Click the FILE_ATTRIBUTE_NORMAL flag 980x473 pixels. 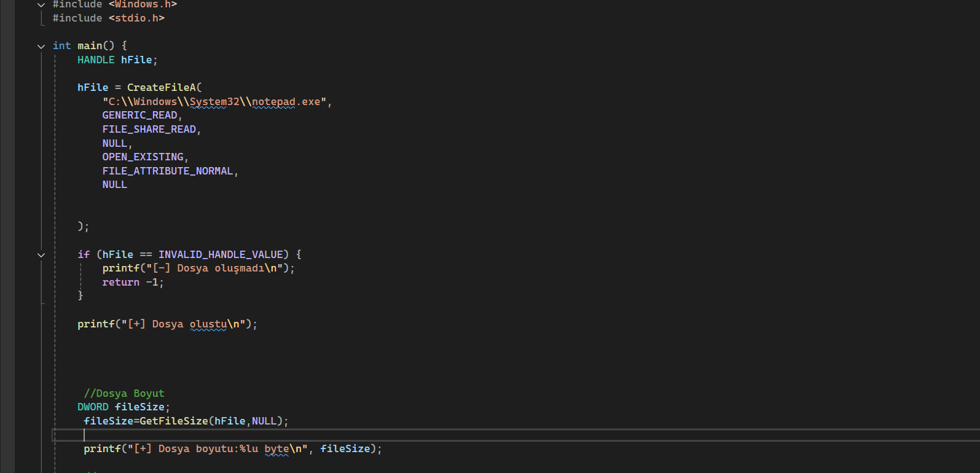168,171
